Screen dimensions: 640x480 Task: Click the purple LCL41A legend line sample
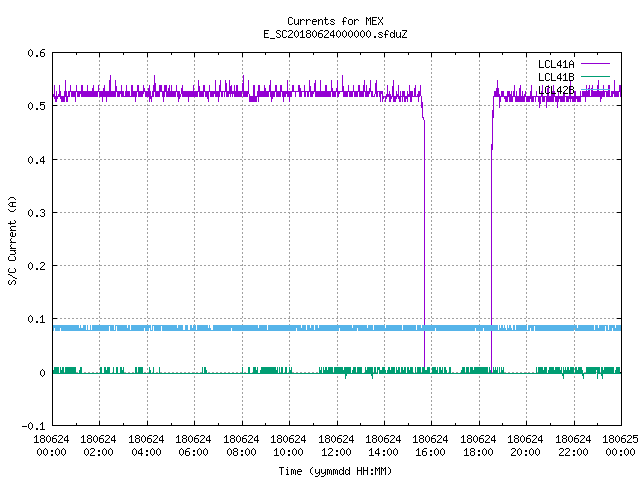(595, 64)
